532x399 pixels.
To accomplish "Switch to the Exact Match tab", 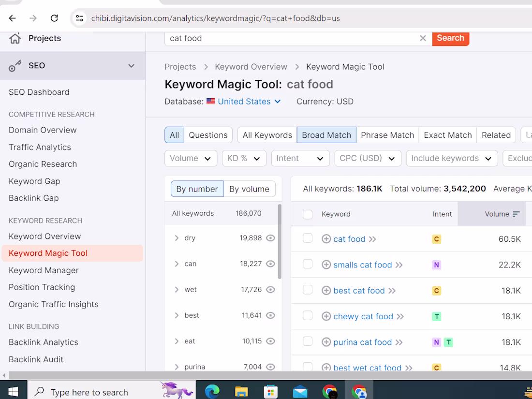I will 447,135.
